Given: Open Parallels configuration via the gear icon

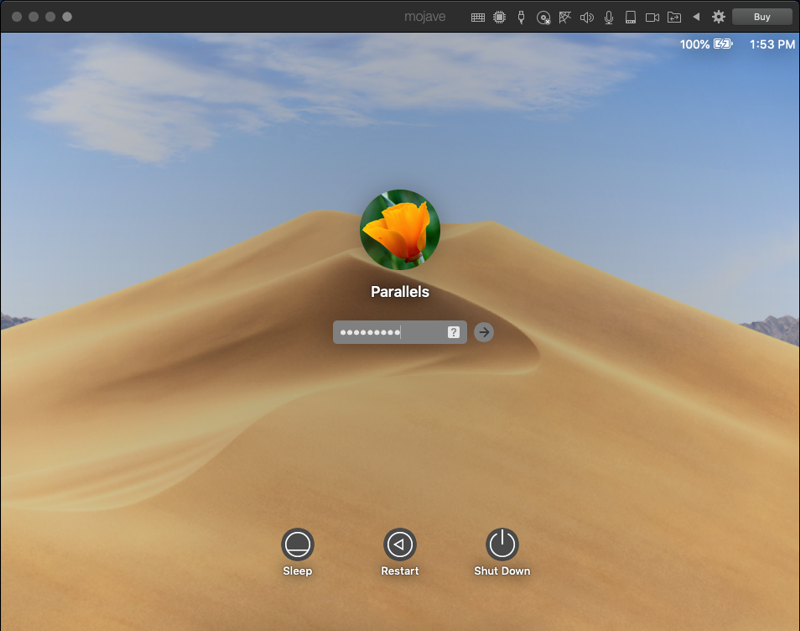Looking at the screenshot, I should 718,16.
